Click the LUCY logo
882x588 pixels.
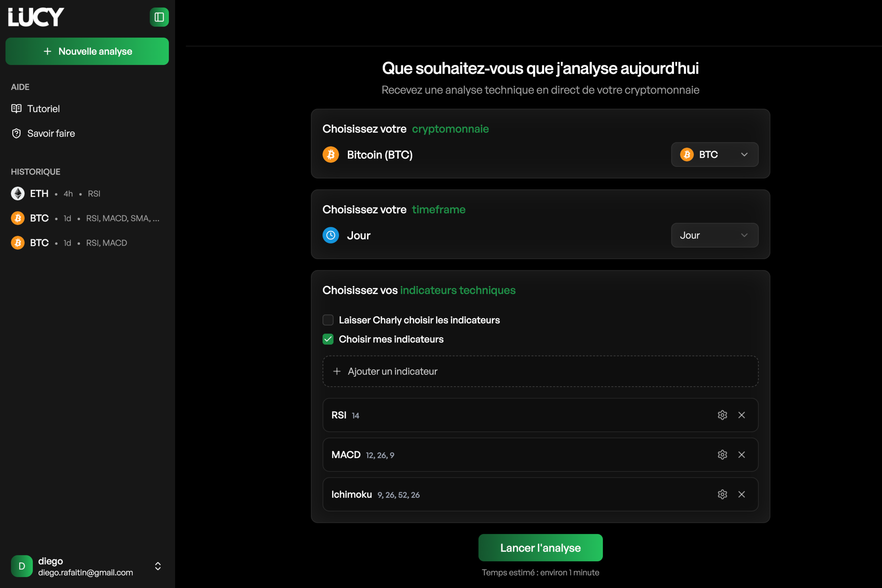[x=36, y=17]
